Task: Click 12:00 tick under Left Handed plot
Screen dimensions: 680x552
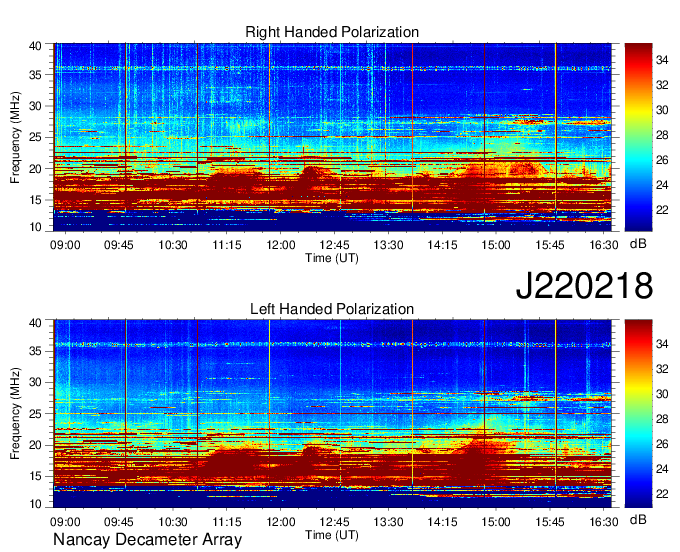Action: [x=281, y=522]
